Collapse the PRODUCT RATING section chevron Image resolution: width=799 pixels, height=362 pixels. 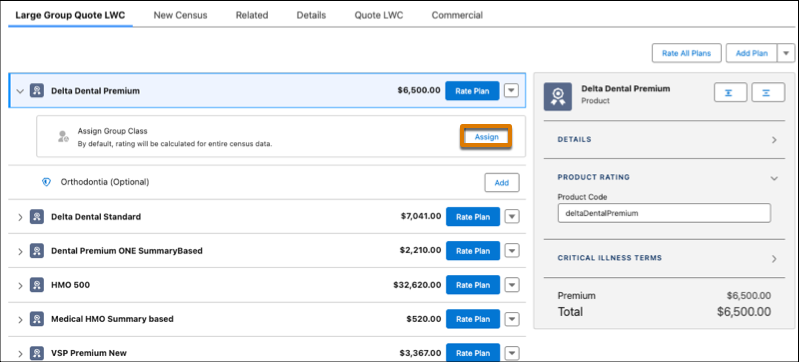774,178
